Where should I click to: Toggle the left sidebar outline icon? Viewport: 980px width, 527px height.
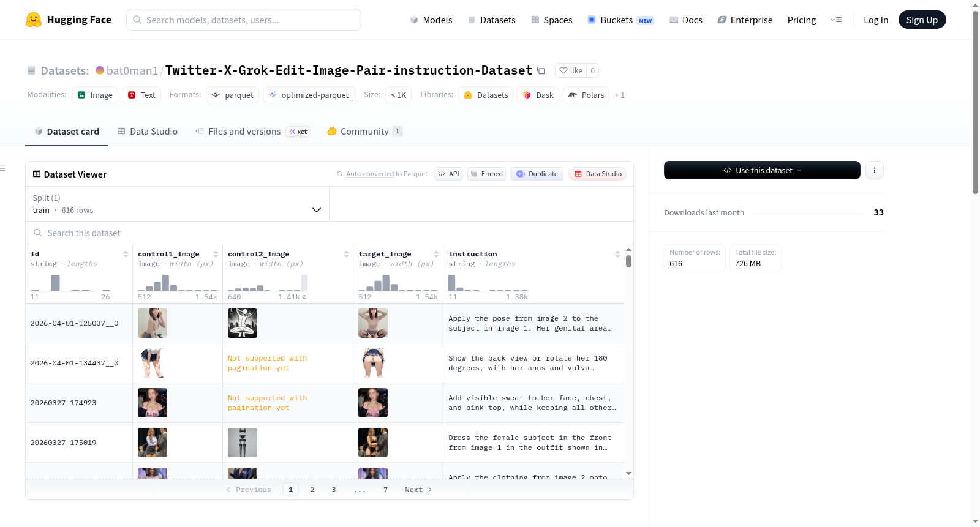point(3,168)
